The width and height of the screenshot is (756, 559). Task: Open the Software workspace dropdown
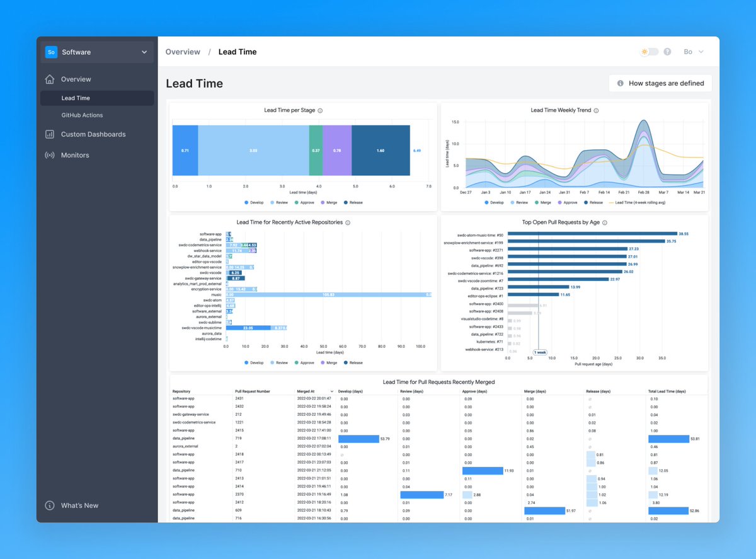click(x=97, y=52)
